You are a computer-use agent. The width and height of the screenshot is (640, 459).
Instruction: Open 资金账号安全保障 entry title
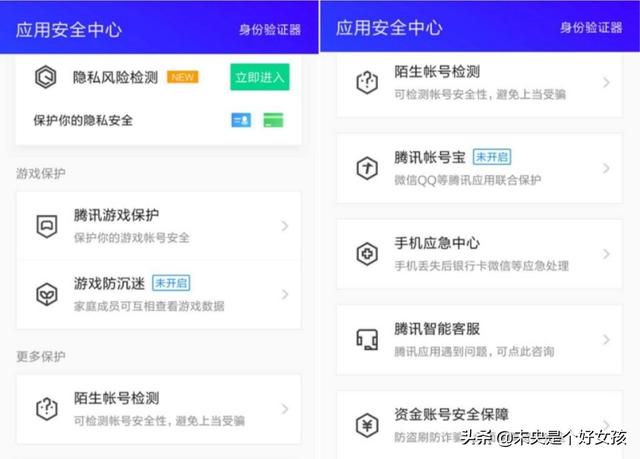coord(451,414)
